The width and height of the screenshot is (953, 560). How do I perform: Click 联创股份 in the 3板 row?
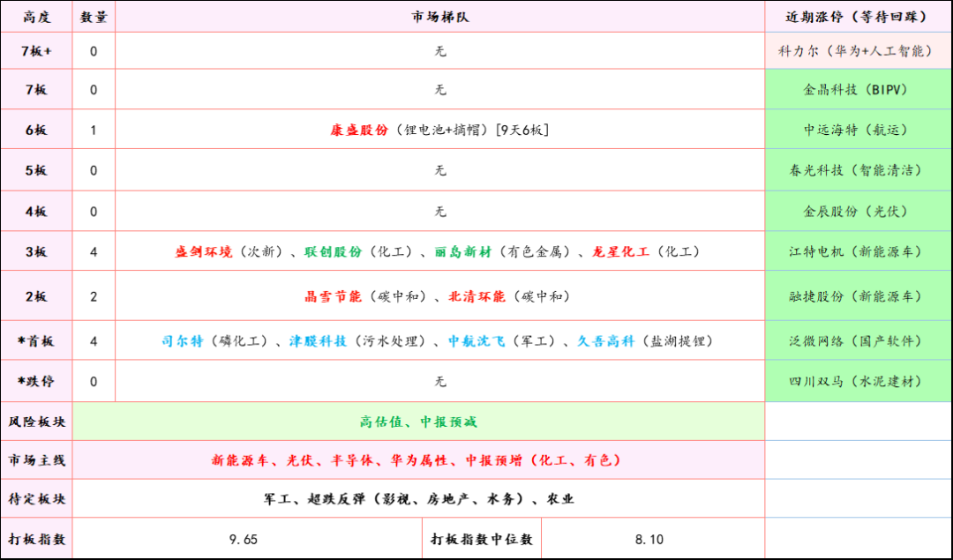pyautogui.click(x=334, y=252)
